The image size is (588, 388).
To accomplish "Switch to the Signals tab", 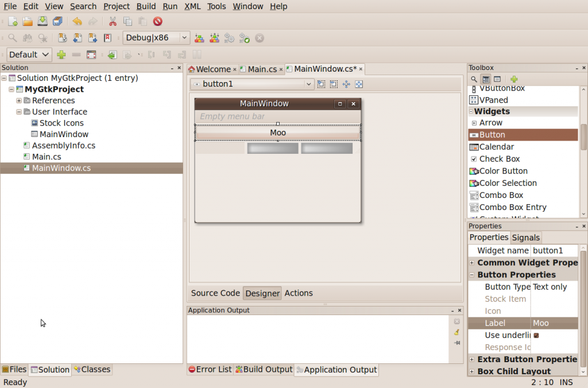I will click(526, 238).
